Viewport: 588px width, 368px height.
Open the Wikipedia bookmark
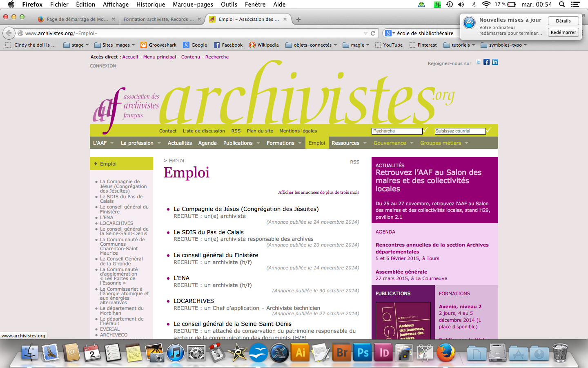tap(264, 45)
